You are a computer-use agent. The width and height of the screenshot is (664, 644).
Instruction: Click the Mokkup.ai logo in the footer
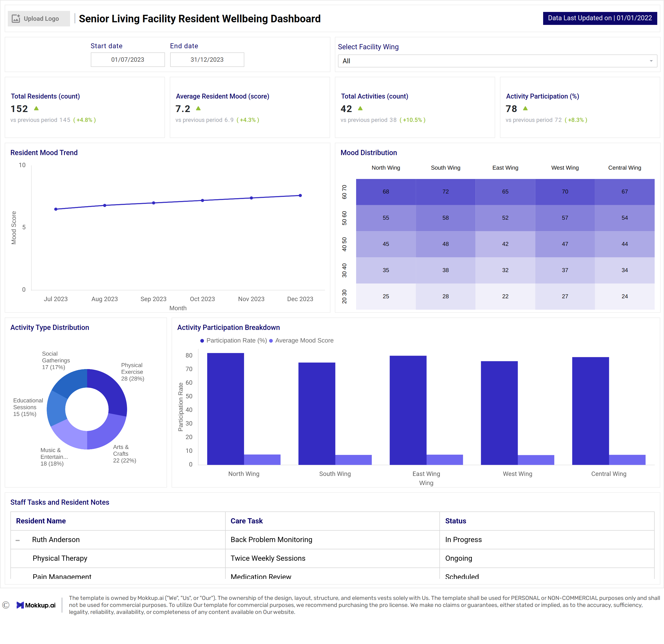coord(36,605)
